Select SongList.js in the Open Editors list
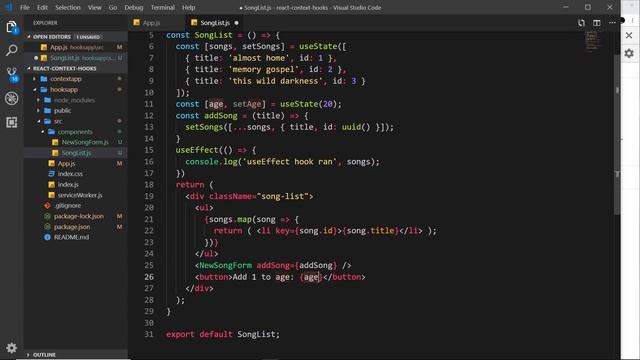Screen dimensions: 640x360 click(76, 58)
